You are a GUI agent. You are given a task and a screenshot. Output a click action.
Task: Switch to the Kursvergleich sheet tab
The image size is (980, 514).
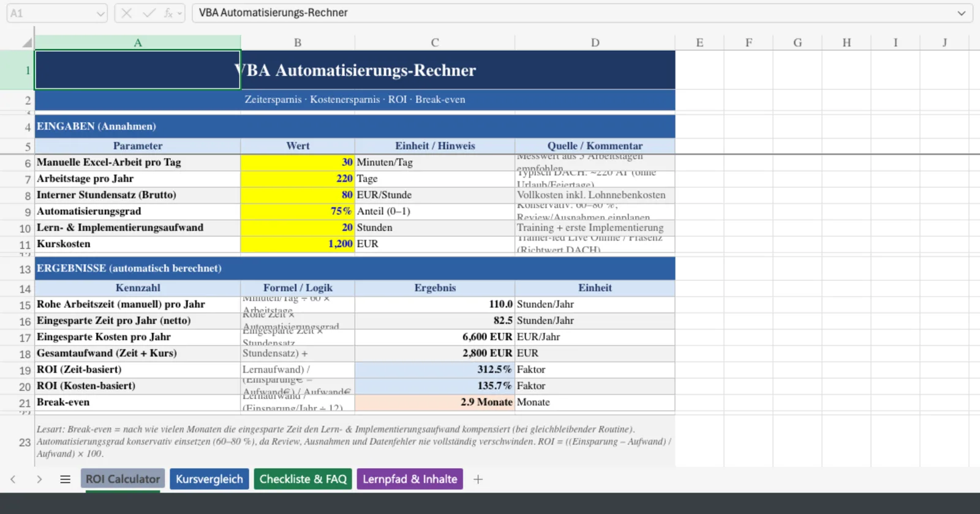(x=209, y=479)
